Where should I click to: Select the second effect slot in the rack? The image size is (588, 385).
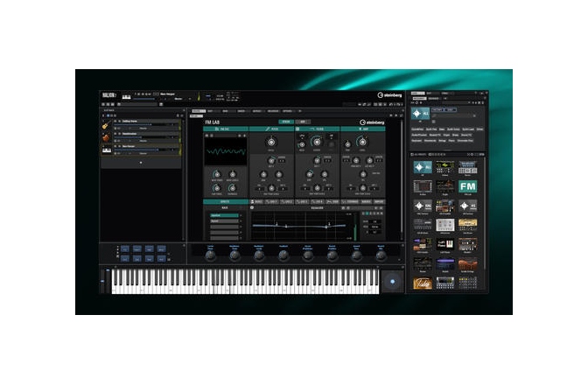click(224, 221)
